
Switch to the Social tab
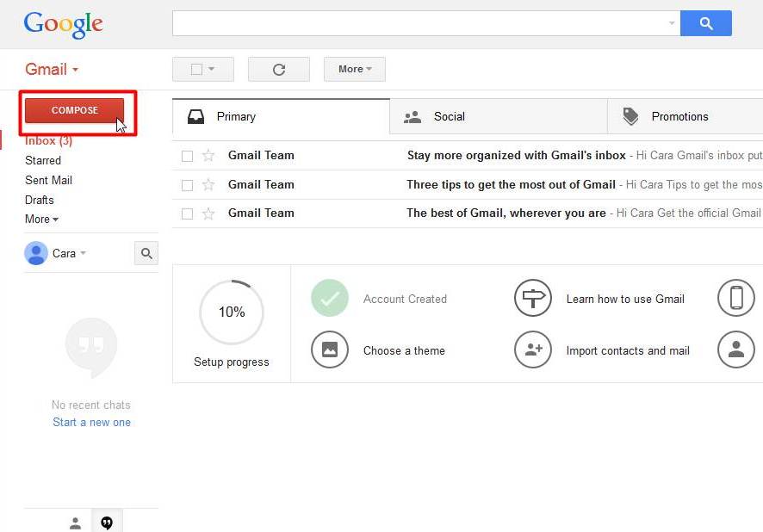(499, 116)
